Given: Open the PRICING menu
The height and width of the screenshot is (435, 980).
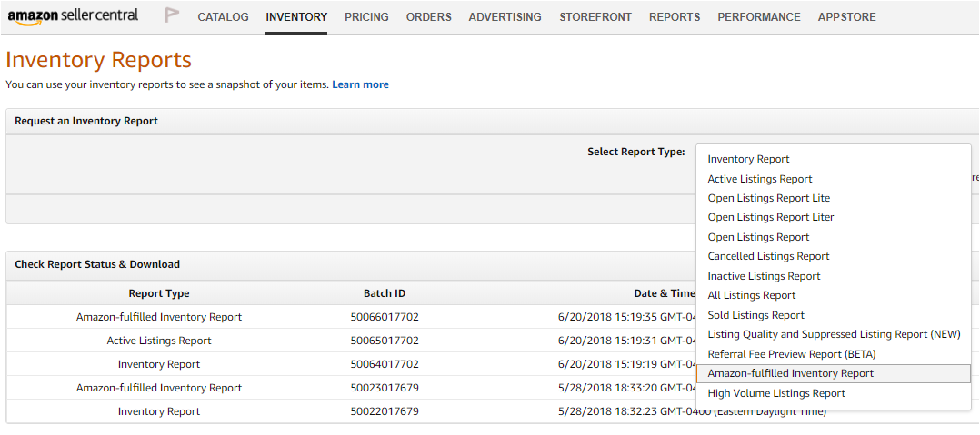Looking at the screenshot, I should tap(366, 17).
